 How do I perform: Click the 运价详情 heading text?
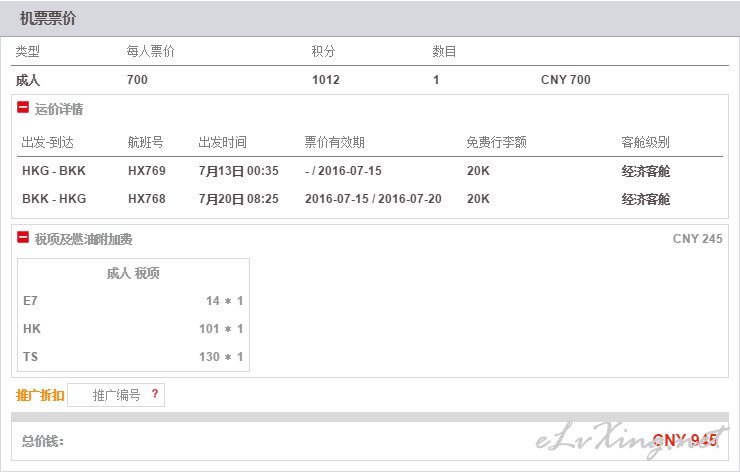(59, 109)
